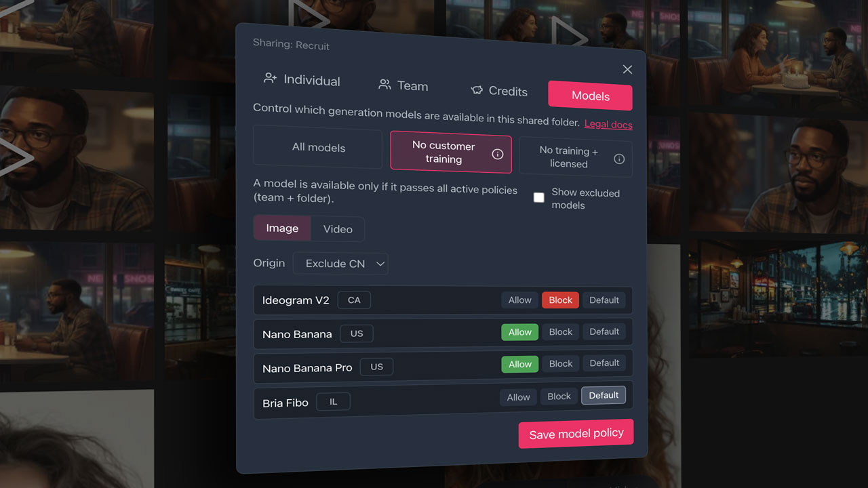The image size is (868, 488).
Task: Allow the Bria Fibo model
Action: point(519,397)
